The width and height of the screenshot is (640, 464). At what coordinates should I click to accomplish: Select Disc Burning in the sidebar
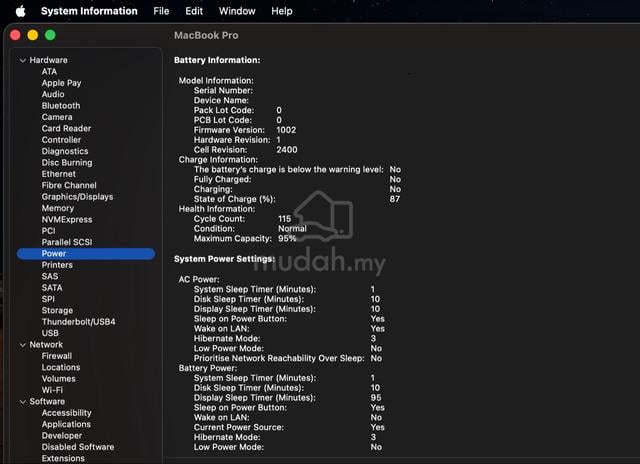pyautogui.click(x=67, y=162)
